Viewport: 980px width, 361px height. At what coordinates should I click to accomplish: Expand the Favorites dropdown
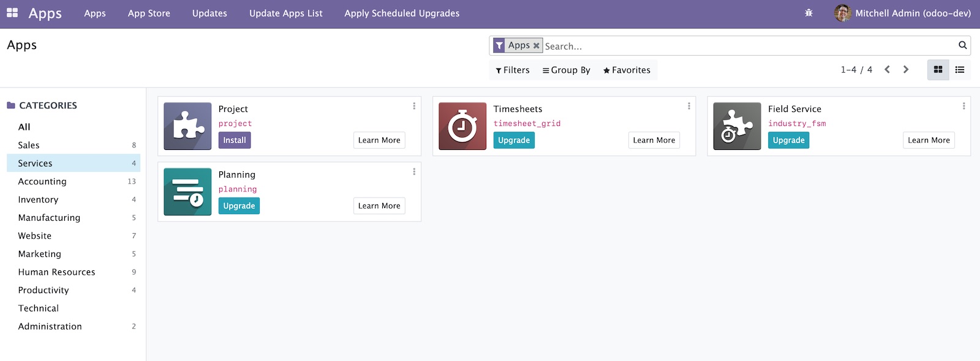pos(627,70)
